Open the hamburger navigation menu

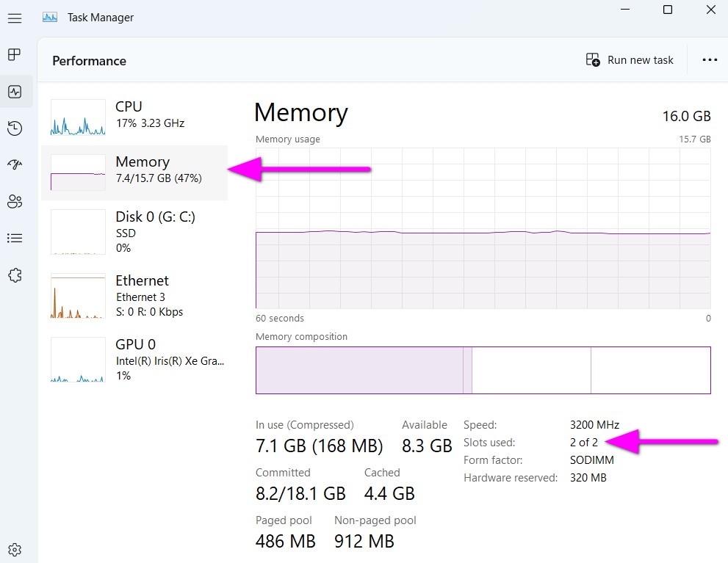(15, 18)
